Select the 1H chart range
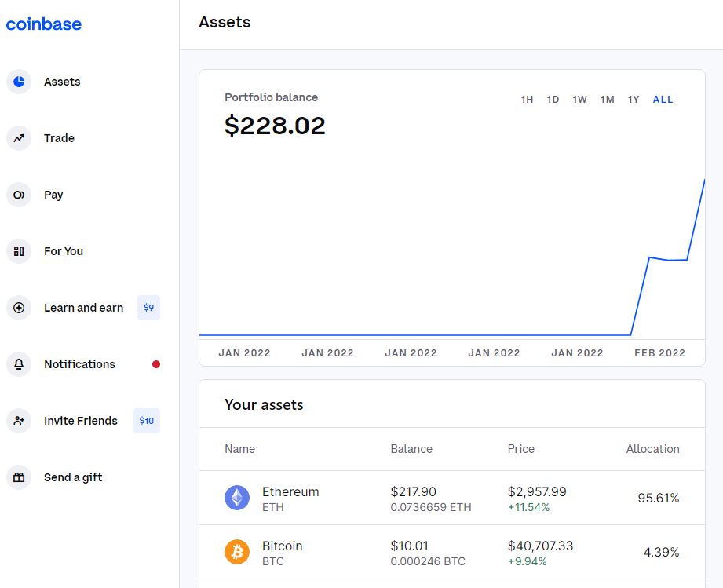Screen dimensions: 723x588 click(x=527, y=100)
